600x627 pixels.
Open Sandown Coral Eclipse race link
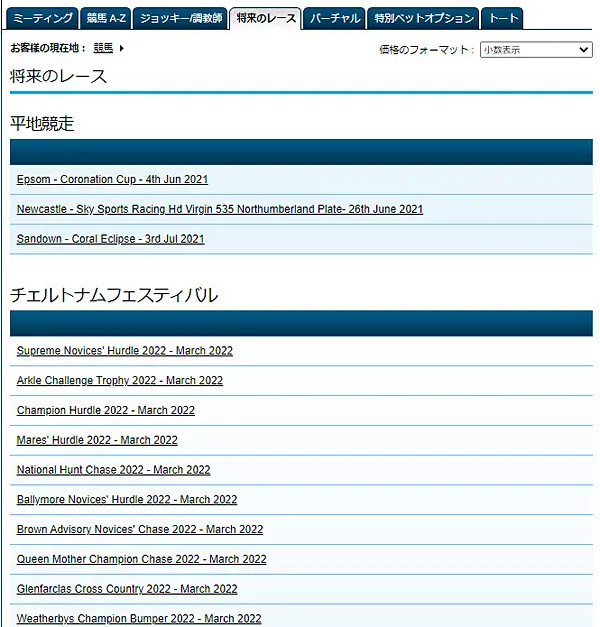tap(110, 240)
